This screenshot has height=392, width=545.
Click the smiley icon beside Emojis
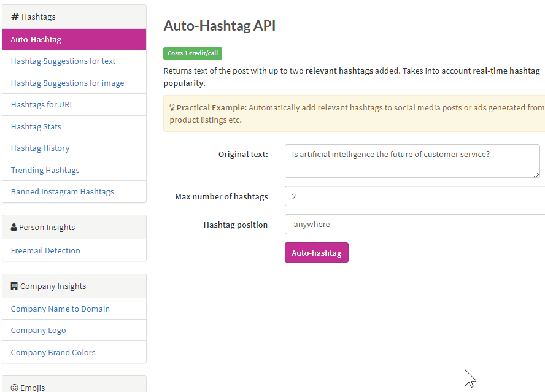[x=14, y=388]
